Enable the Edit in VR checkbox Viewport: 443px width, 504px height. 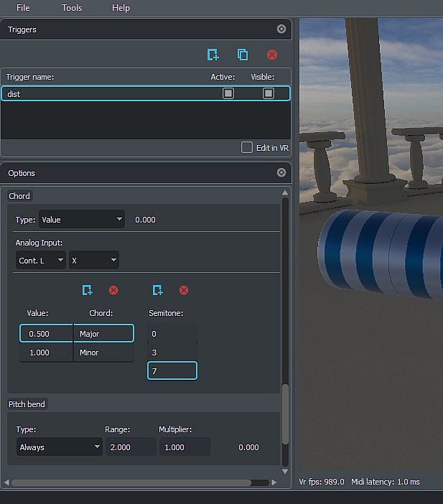click(x=247, y=147)
